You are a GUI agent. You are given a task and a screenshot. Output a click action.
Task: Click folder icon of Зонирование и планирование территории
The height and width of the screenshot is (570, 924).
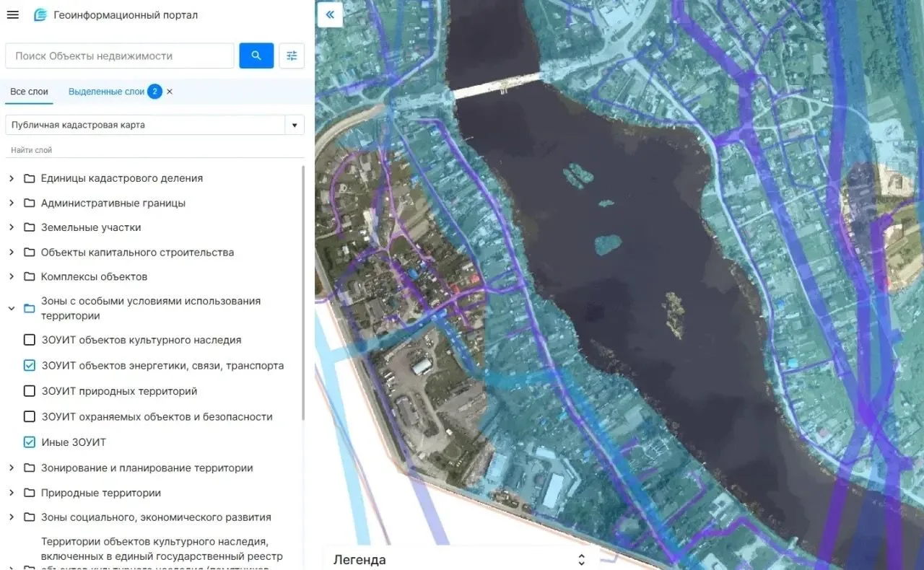pos(30,468)
